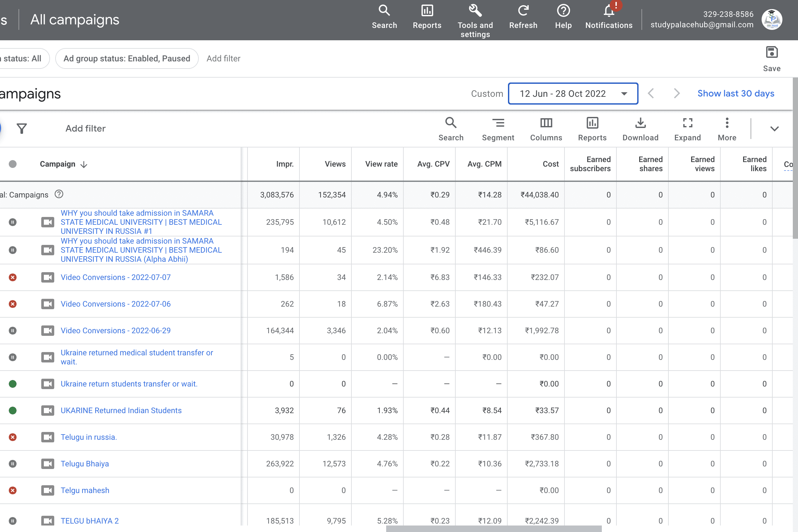Click Add filter beside funnel icon
This screenshot has width=798, height=532.
click(85, 129)
